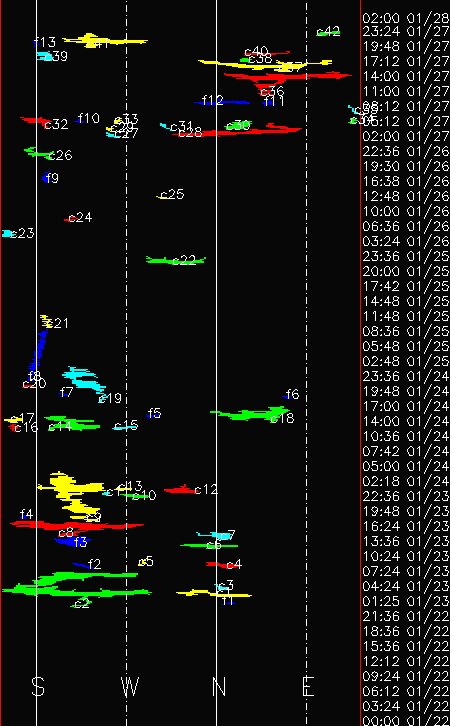Click the S direction axis label
The height and width of the screenshot is (726, 450).
tap(38, 687)
